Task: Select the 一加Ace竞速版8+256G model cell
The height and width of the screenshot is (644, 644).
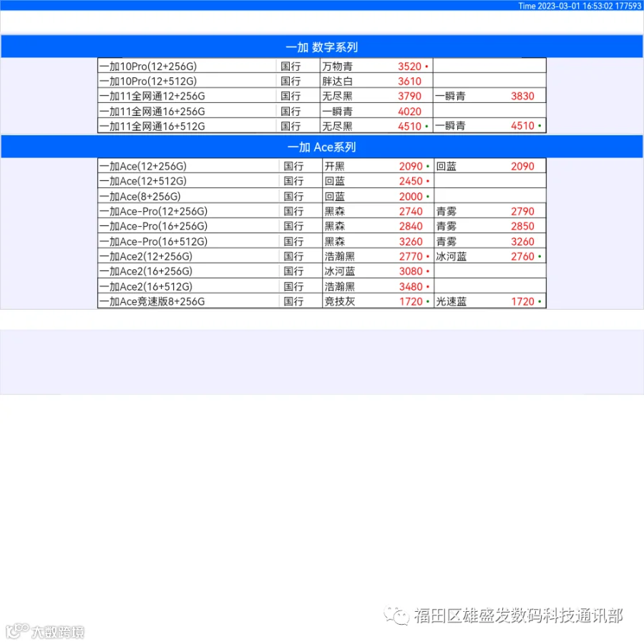Action: [x=188, y=301]
